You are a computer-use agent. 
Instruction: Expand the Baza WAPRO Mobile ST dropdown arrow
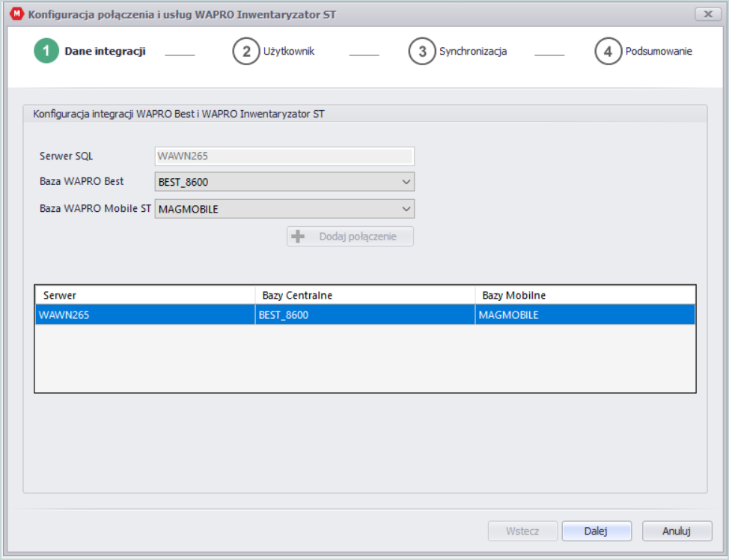coord(406,209)
